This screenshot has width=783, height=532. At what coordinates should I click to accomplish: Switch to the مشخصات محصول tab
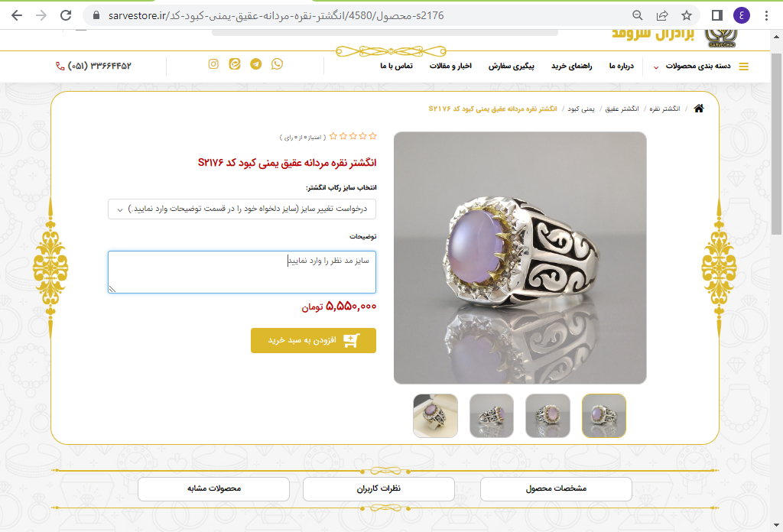(x=556, y=488)
